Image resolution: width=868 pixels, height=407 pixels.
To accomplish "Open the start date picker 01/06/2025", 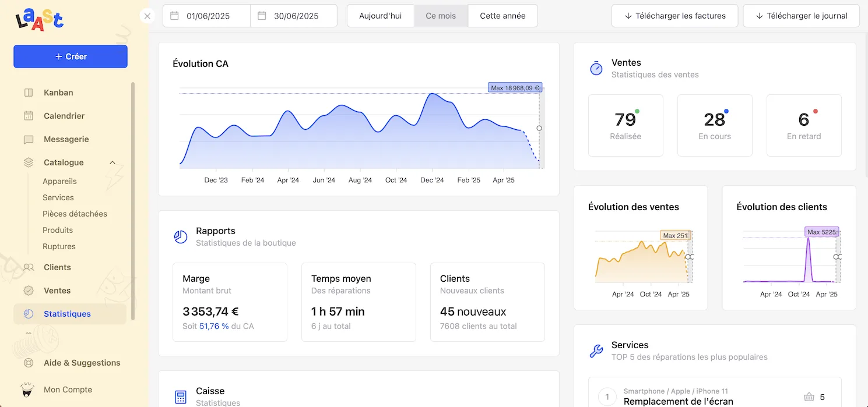I will [x=206, y=16].
